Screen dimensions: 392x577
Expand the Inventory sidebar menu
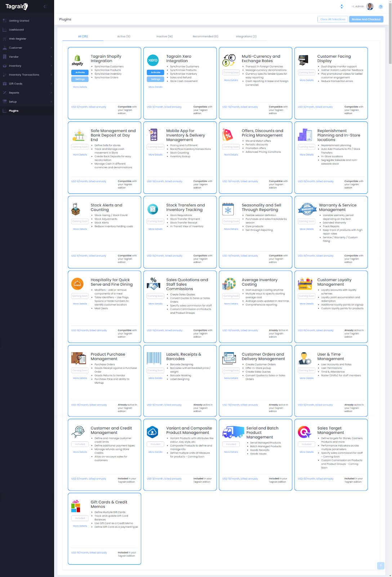[x=27, y=66]
